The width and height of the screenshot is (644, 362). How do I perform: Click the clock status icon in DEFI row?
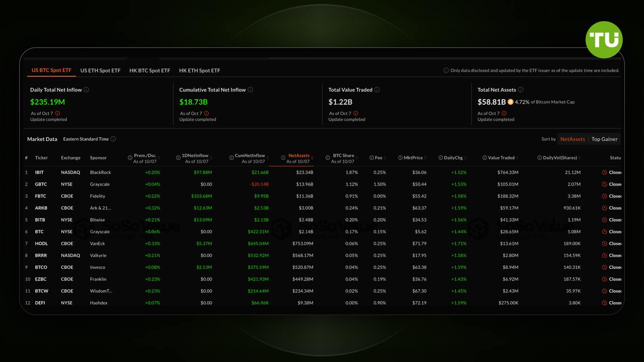(x=604, y=303)
